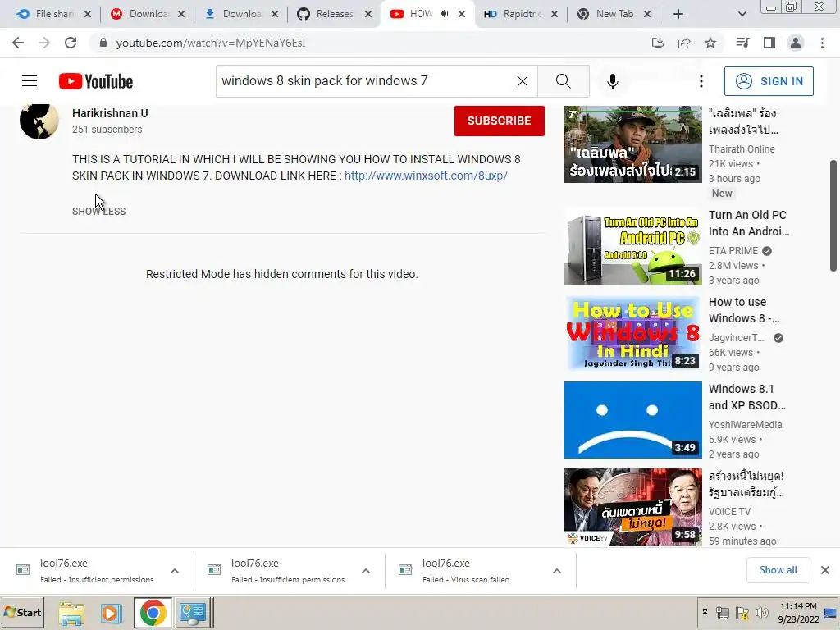Click the Chrome taskbar icon
The height and width of the screenshot is (630, 840).
[x=153, y=613]
